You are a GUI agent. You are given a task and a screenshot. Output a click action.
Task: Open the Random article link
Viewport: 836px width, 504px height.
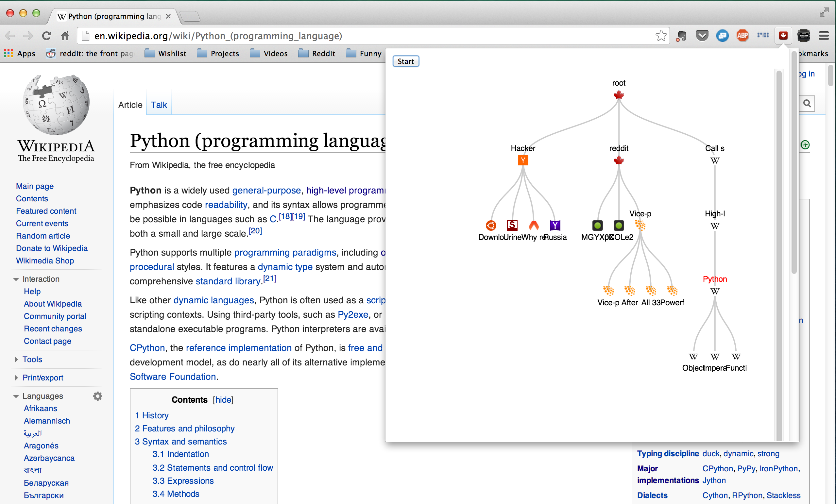(x=43, y=236)
